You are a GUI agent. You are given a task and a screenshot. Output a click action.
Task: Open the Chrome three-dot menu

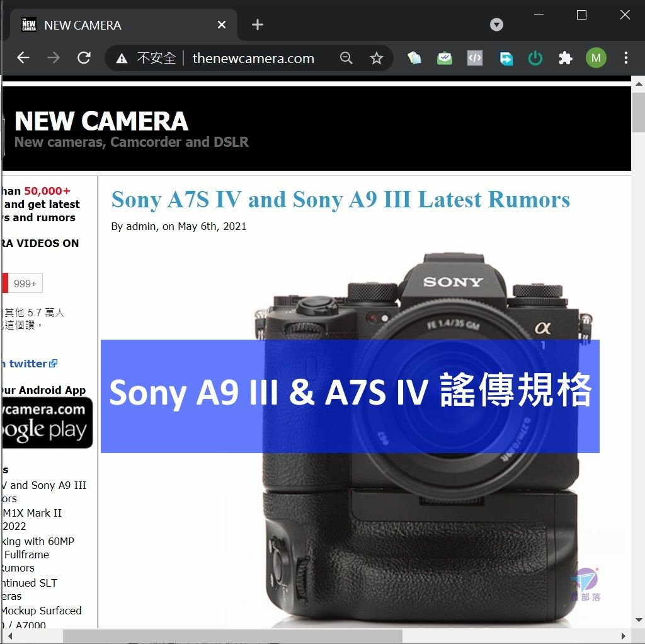pos(625,57)
